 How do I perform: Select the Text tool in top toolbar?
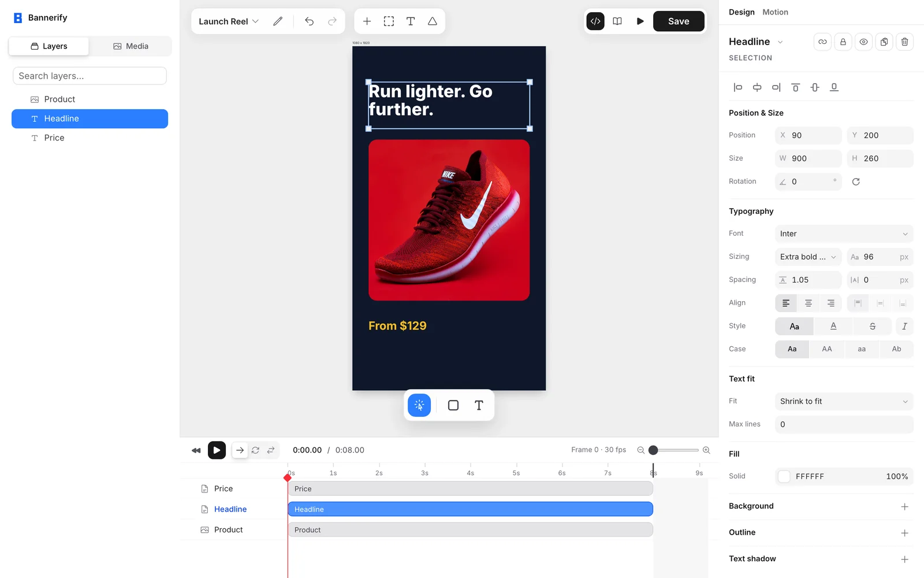point(411,21)
